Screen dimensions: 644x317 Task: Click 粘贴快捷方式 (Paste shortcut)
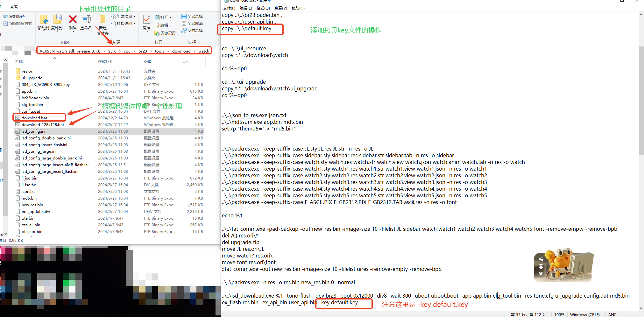click(18, 24)
